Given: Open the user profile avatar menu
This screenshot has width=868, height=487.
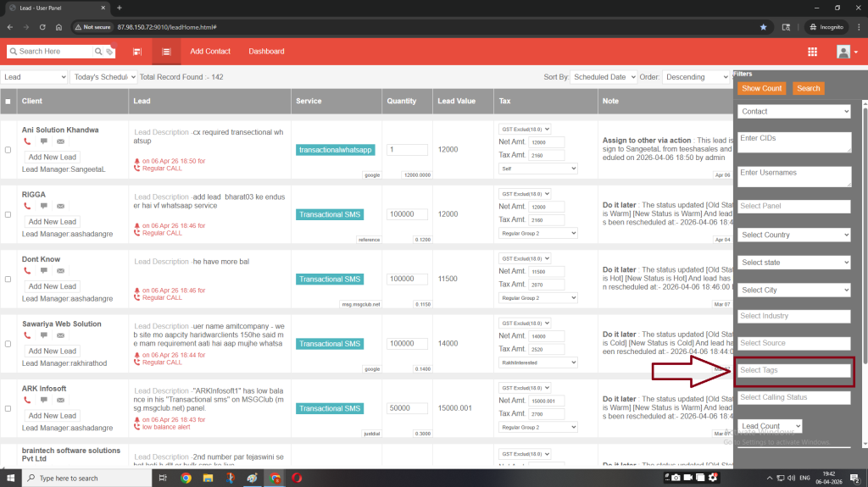Looking at the screenshot, I should (x=843, y=52).
